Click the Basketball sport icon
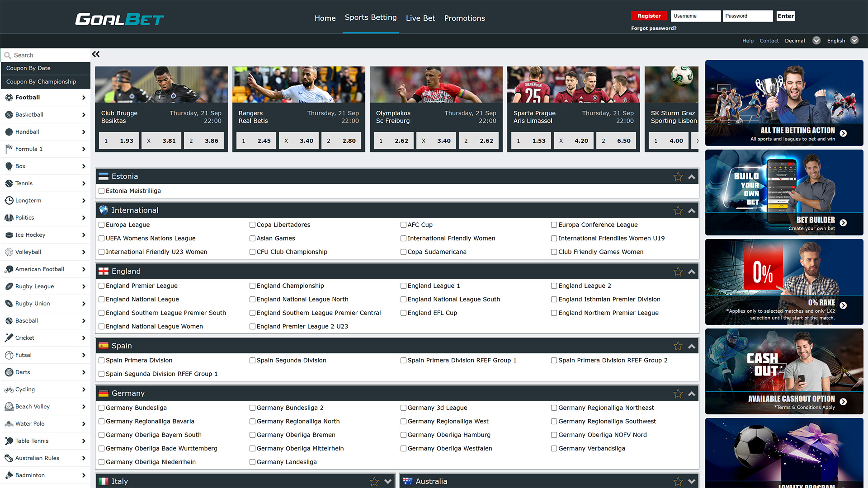This screenshot has width=868, height=488. (x=9, y=115)
